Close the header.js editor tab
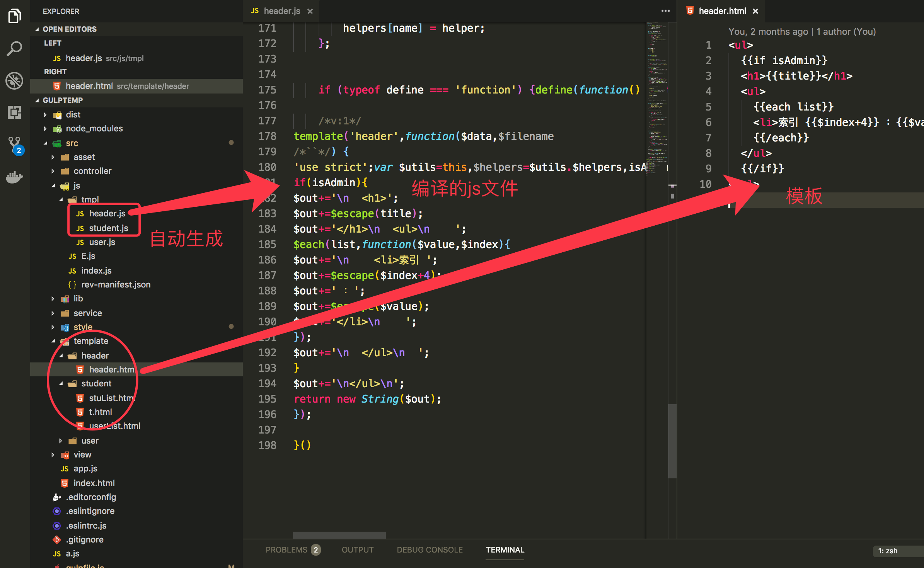The height and width of the screenshot is (568, 924). (310, 11)
